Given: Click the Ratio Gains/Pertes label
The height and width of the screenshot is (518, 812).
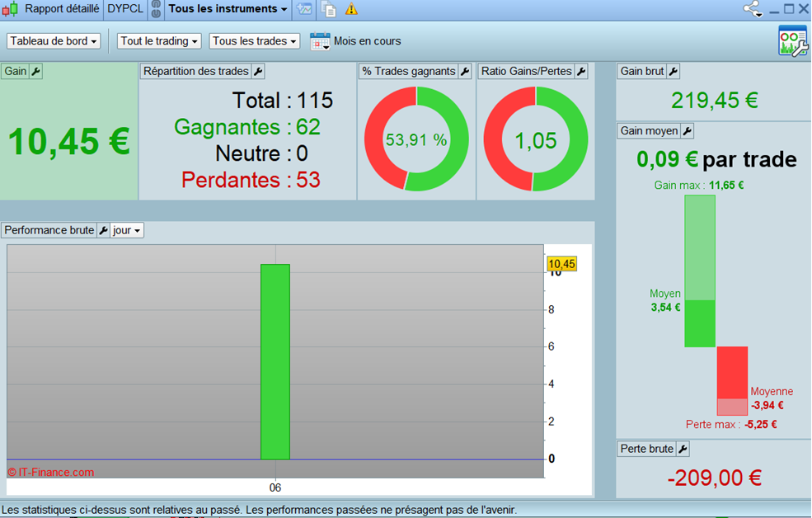Looking at the screenshot, I should coord(526,72).
